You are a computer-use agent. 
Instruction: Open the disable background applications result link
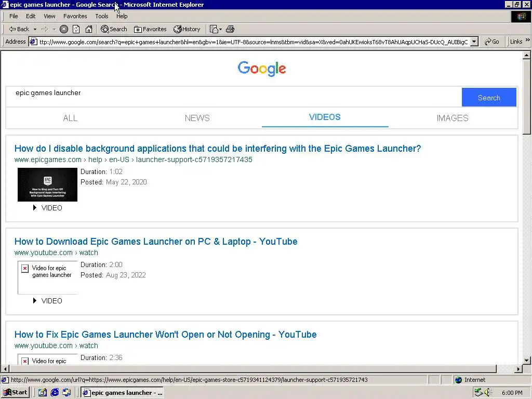click(218, 149)
